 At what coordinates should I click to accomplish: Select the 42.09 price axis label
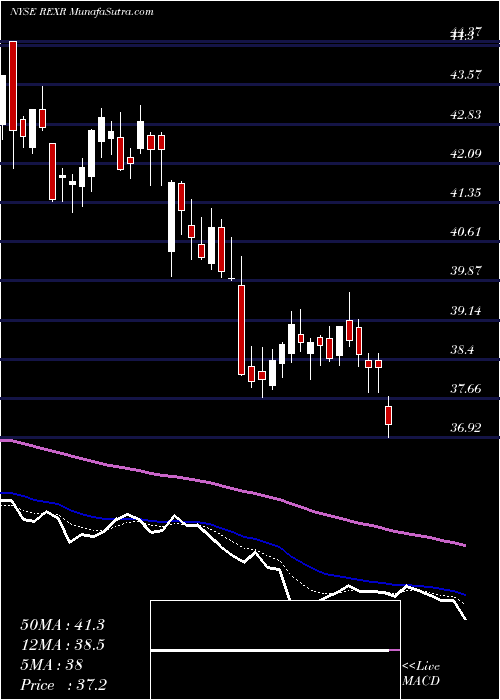pyautogui.click(x=466, y=153)
